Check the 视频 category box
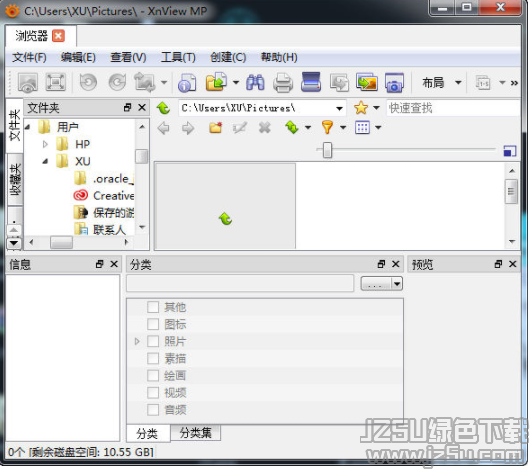This screenshot has width=530, height=469. click(x=153, y=393)
